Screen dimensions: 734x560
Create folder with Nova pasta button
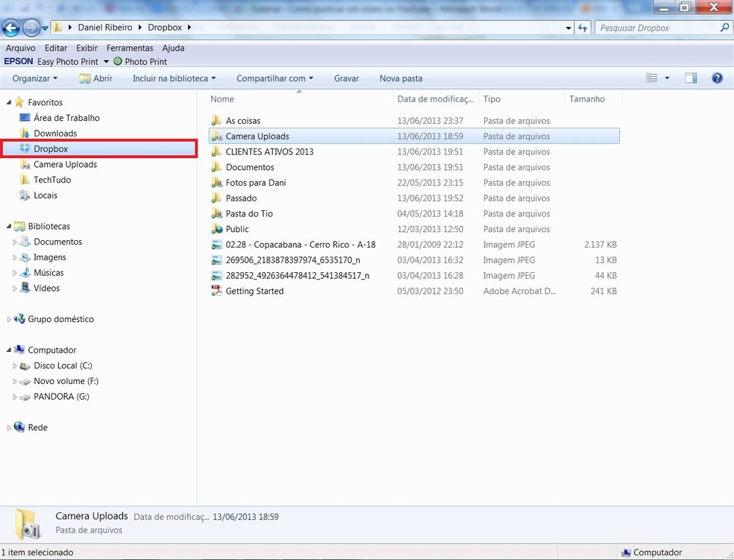[x=401, y=78]
